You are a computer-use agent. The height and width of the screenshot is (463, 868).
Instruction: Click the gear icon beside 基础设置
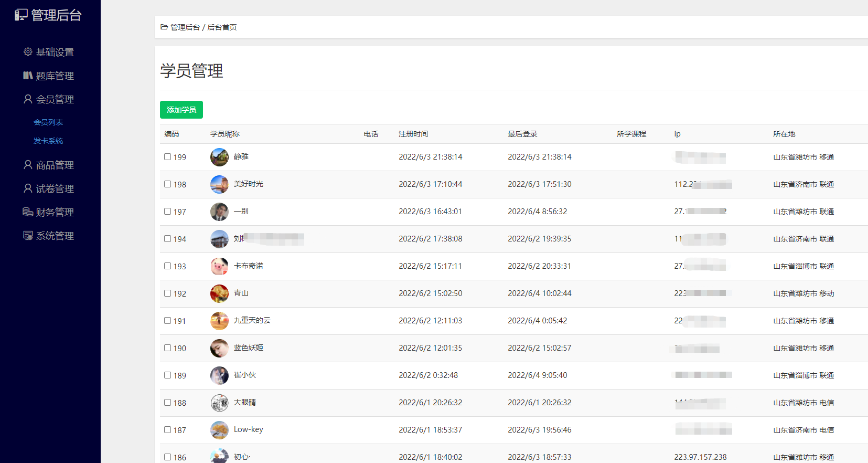click(x=28, y=52)
